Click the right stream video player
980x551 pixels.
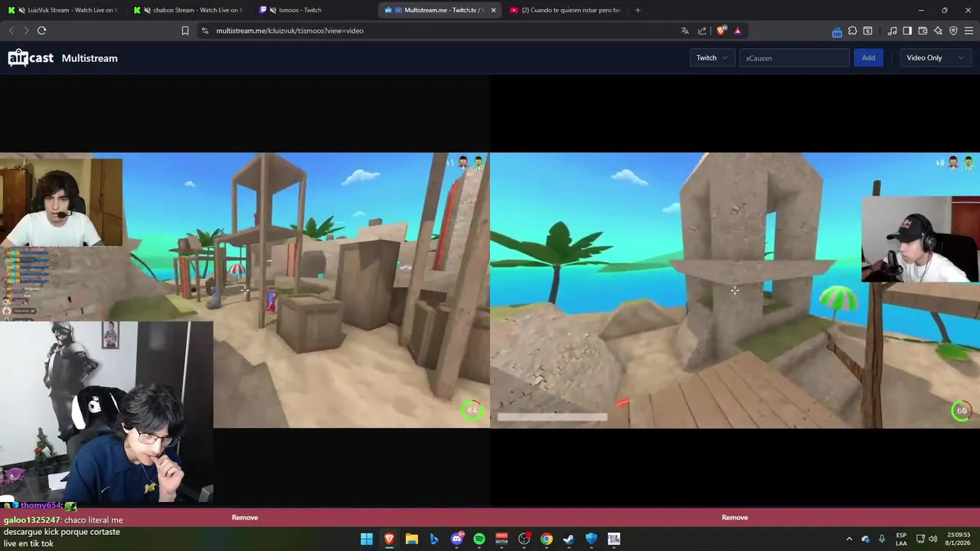pos(735,291)
